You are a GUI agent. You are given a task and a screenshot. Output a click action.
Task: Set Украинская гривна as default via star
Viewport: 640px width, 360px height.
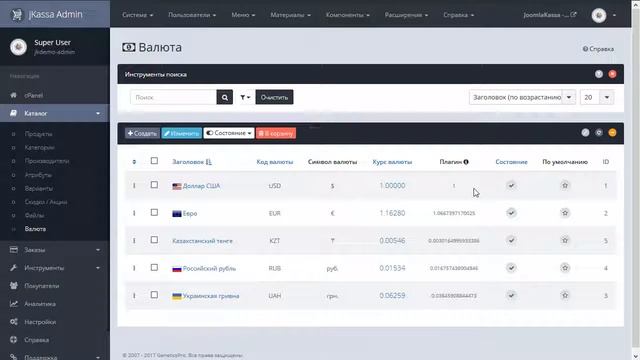pos(565,295)
